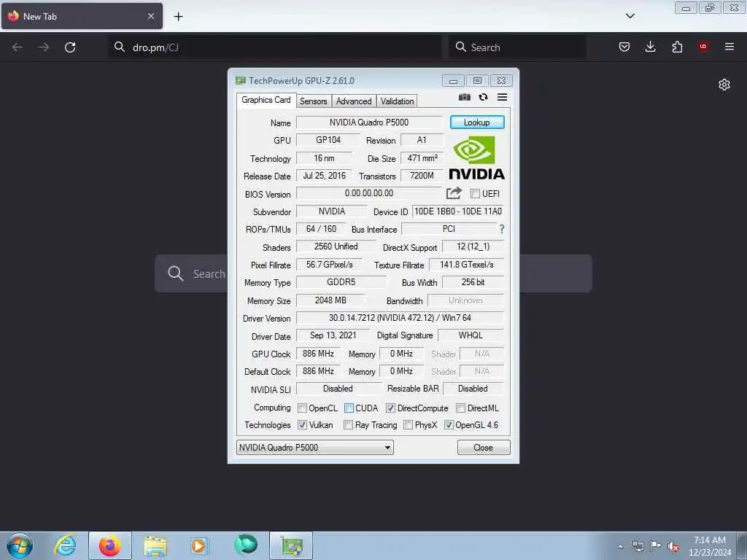Click the GPU GP104 value field
747x560 pixels.
(x=328, y=140)
